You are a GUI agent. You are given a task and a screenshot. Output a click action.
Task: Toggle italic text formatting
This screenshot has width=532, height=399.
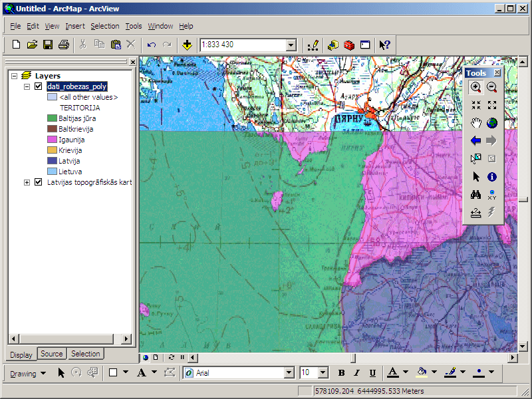pyautogui.click(x=356, y=373)
